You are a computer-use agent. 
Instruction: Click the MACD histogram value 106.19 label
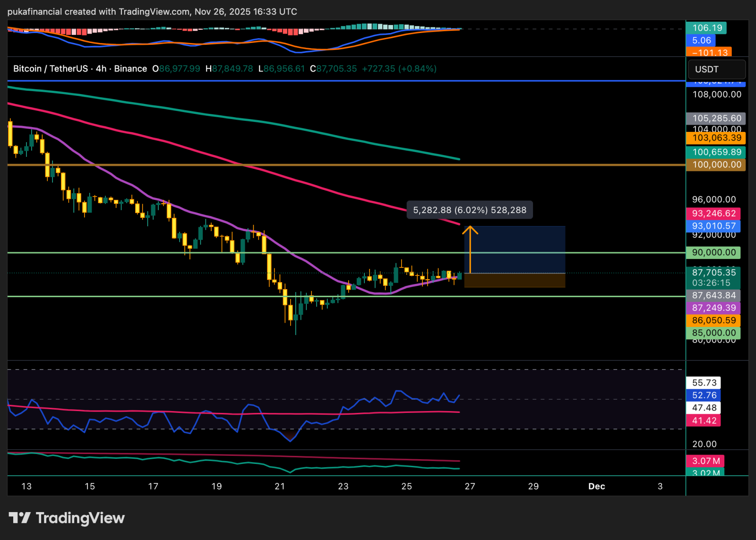(x=707, y=28)
